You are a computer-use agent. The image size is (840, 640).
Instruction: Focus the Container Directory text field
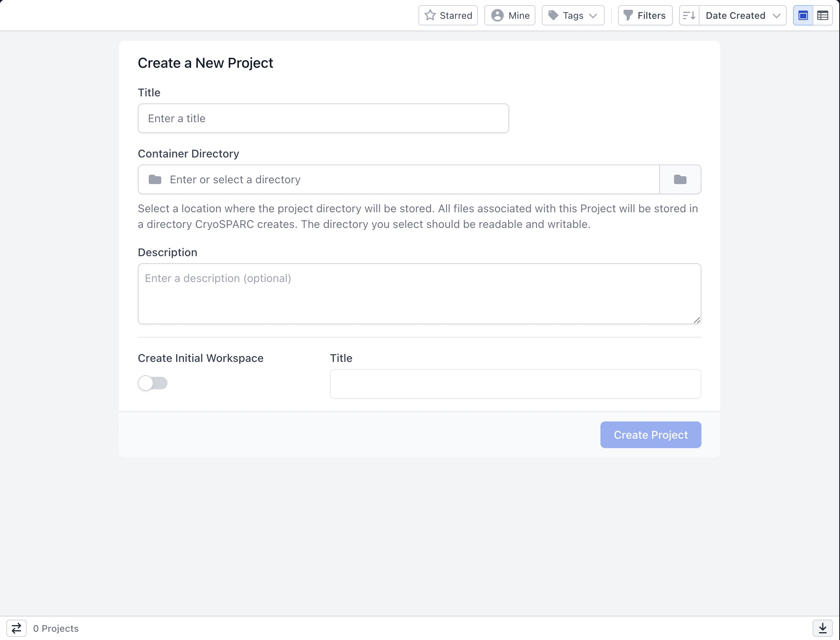tap(411, 179)
